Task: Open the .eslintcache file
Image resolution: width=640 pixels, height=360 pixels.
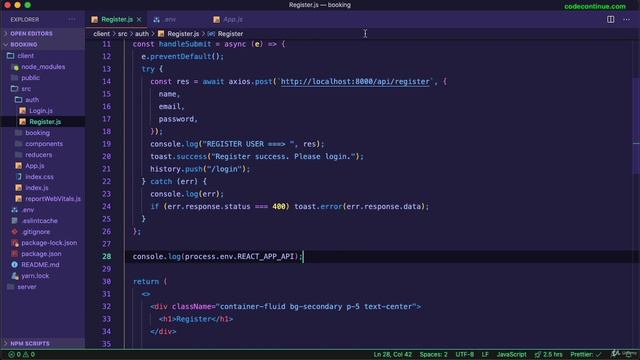Action: click(40, 221)
